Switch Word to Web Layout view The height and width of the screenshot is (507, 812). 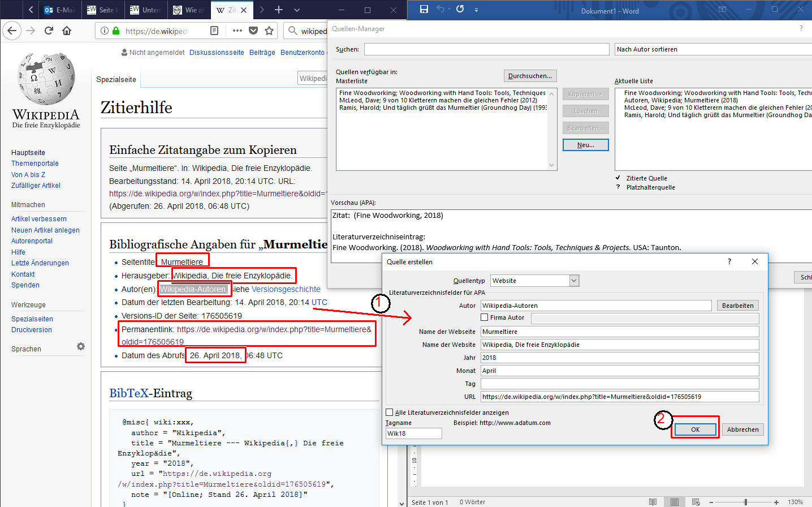(x=696, y=502)
